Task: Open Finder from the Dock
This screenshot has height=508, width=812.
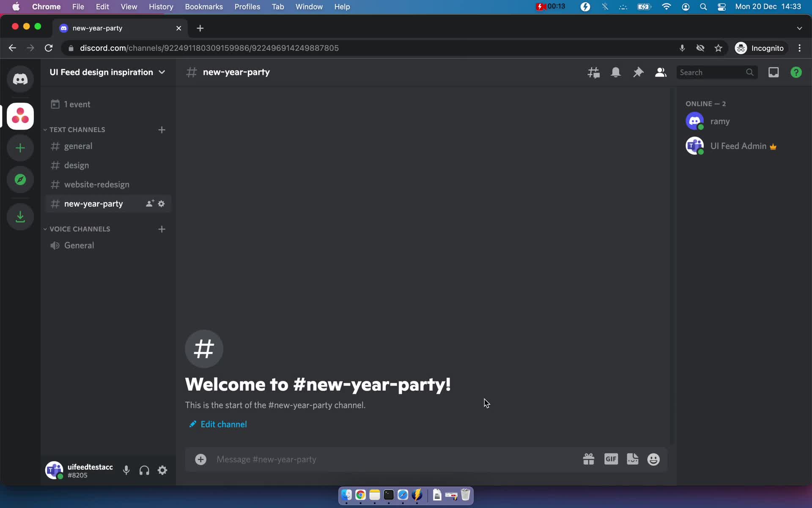Action: [346, 495]
